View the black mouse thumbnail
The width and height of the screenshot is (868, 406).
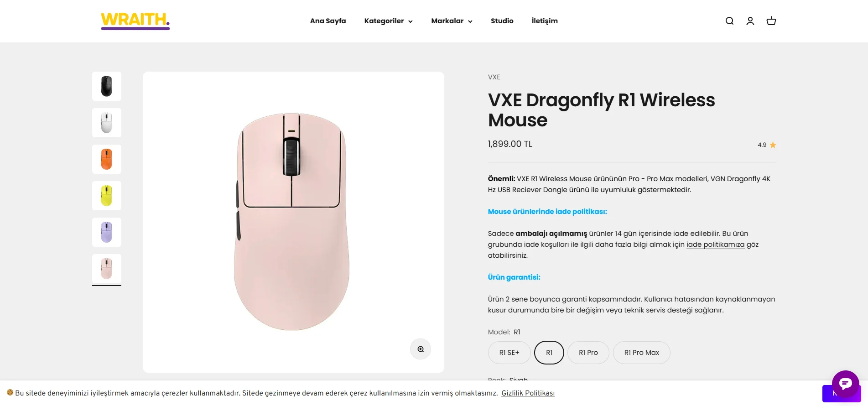click(x=107, y=86)
